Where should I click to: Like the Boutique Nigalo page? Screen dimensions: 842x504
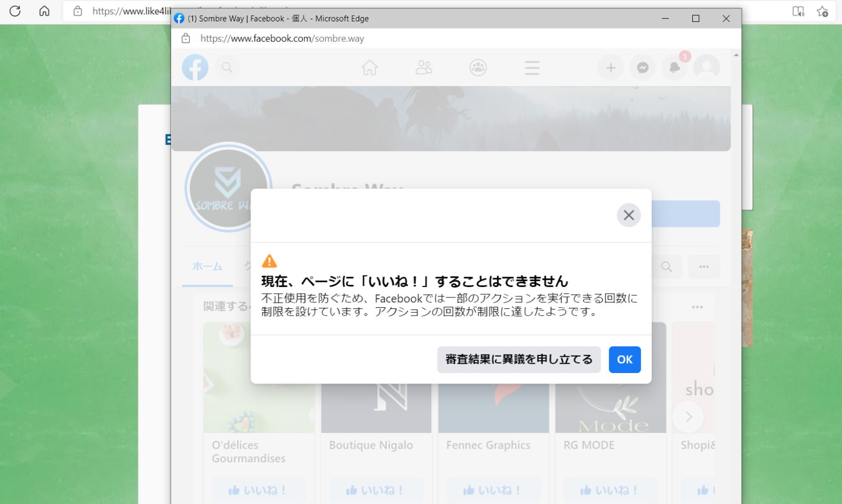coord(376,489)
